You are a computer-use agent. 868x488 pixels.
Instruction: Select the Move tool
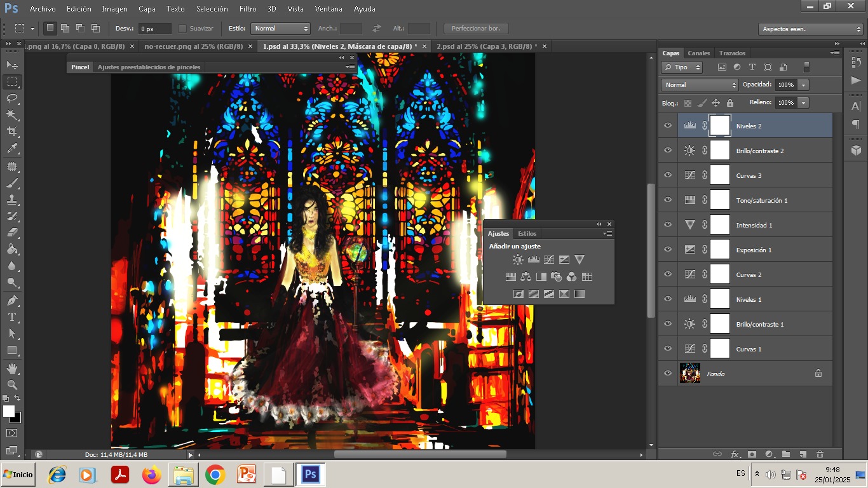[12, 65]
